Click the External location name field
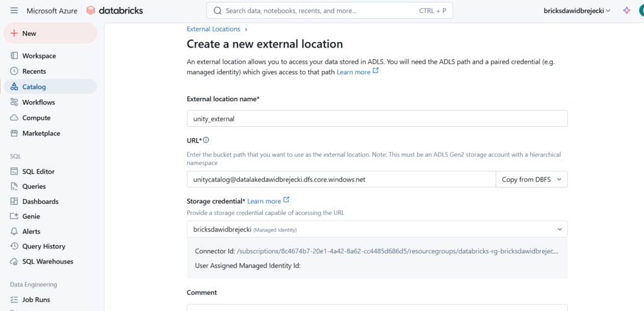Viewport: 644px width, 311px height. 377,119
